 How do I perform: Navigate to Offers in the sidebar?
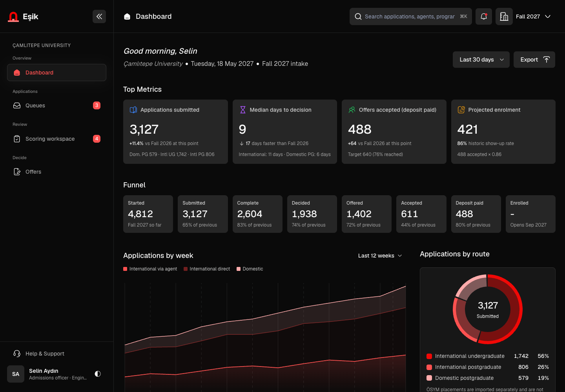pyautogui.click(x=56, y=172)
